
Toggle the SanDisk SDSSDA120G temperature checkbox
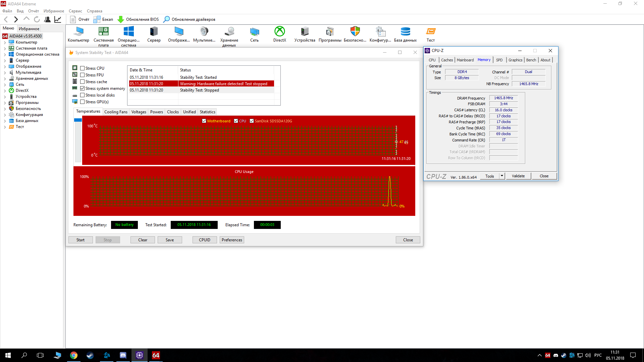point(252,121)
